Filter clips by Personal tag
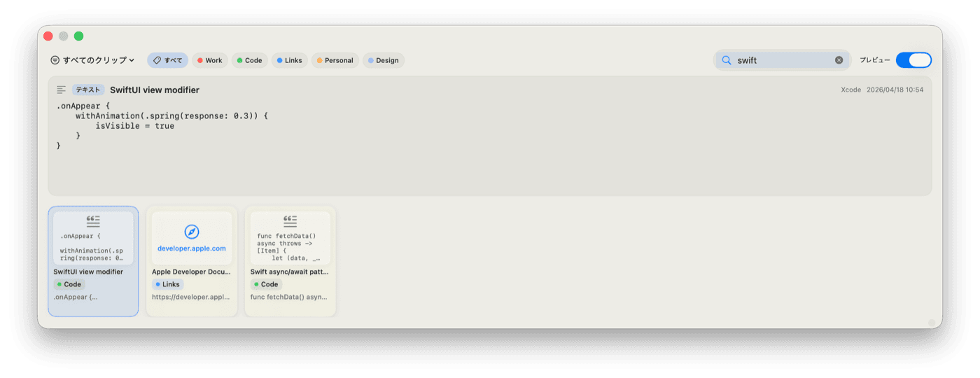 coord(335,60)
